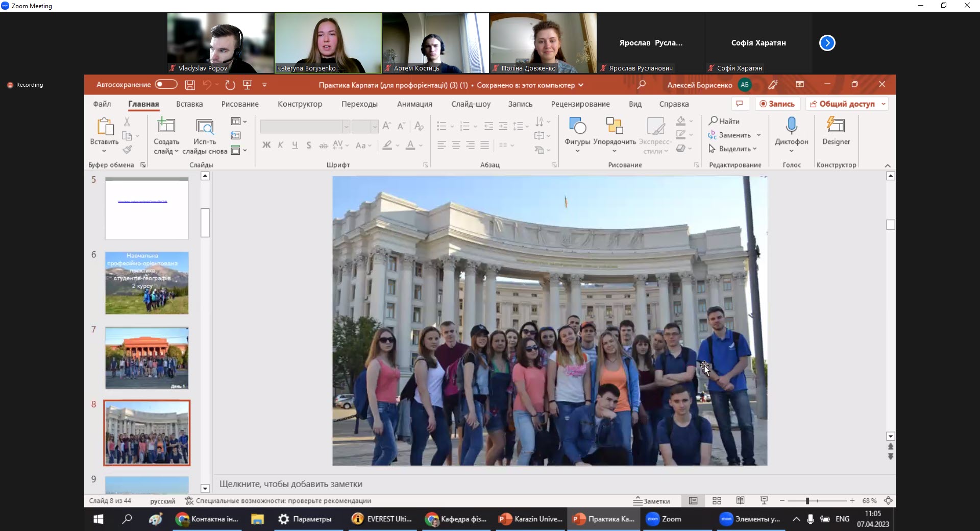Switch to slide sorter view

coord(717,501)
